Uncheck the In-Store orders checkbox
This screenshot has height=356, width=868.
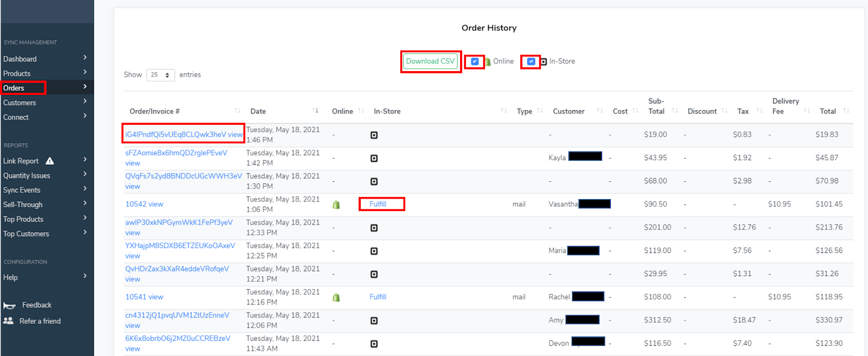coord(531,61)
